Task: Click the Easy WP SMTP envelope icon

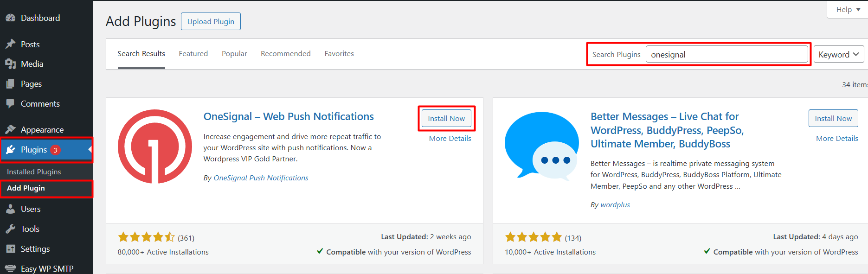Action: pyautogui.click(x=10, y=268)
